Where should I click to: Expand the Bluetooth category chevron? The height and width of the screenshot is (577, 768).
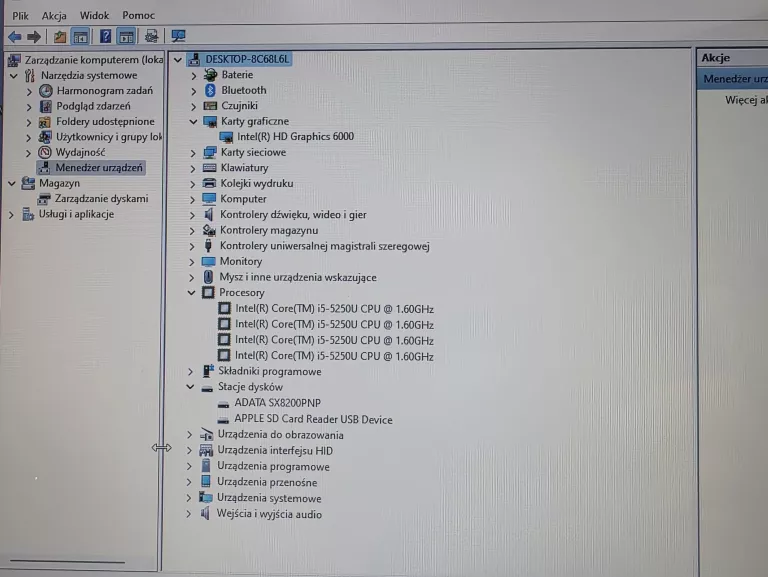click(193, 91)
